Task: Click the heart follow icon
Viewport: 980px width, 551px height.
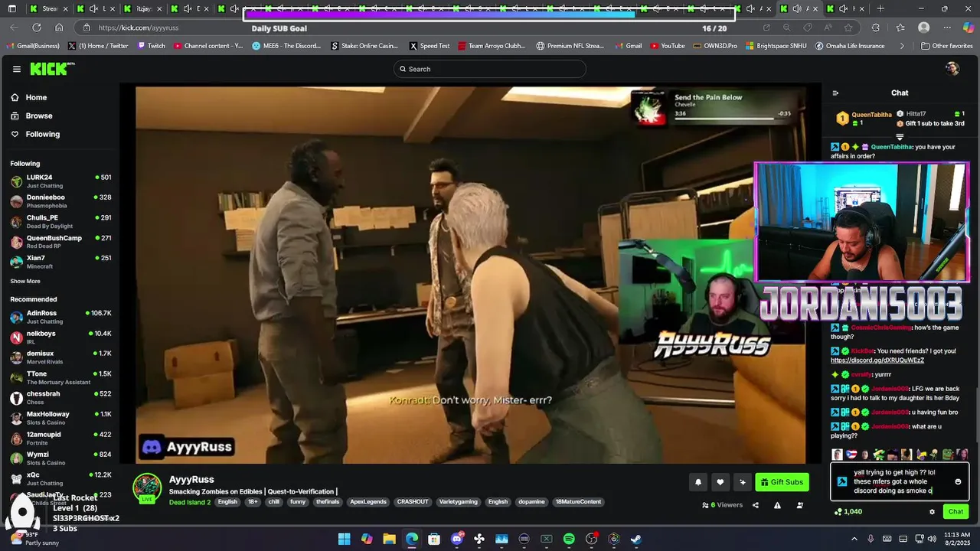Action: tap(720, 482)
